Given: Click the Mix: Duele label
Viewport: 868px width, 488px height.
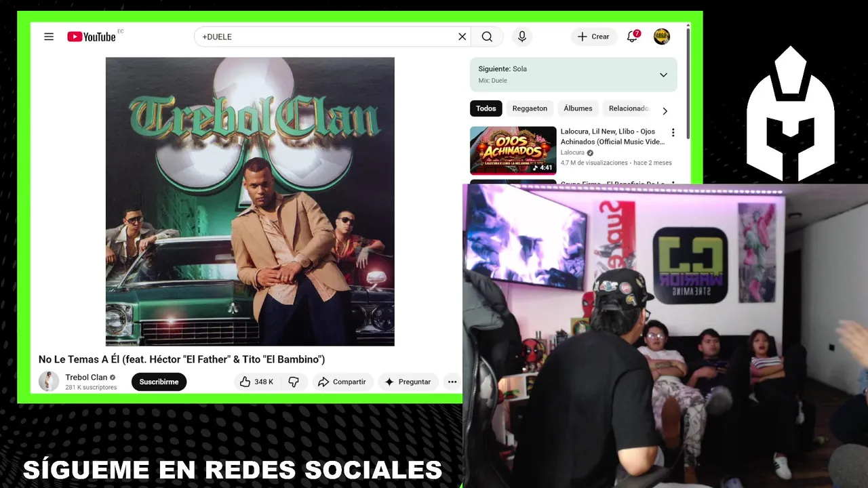Looking at the screenshot, I should click(x=492, y=81).
